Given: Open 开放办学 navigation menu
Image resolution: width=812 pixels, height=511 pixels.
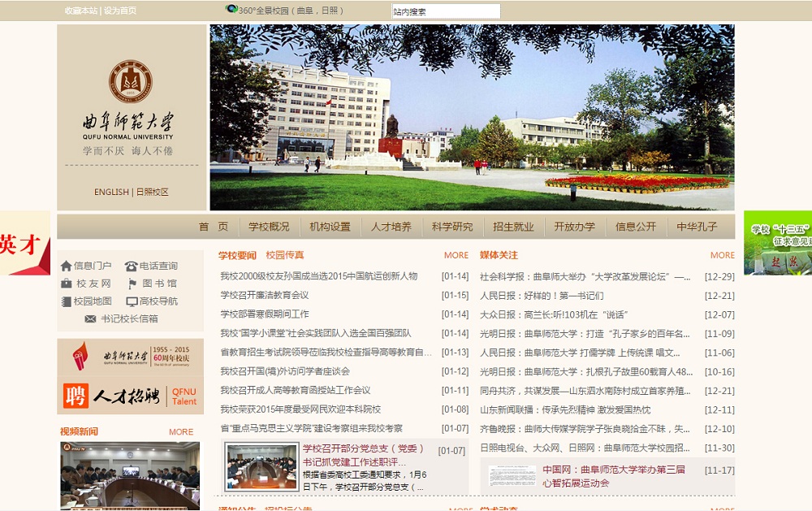Looking at the screenshot, I should [x=574, y=227].
